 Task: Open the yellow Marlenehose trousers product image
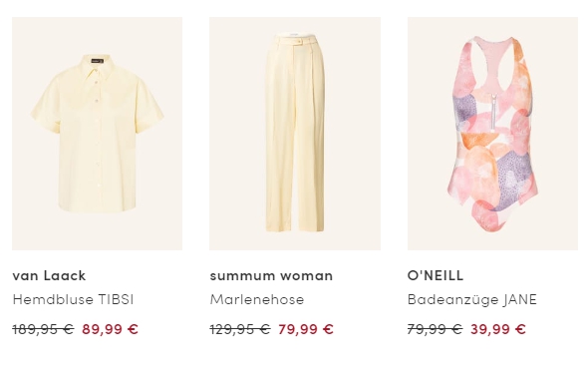click(295, 134)
